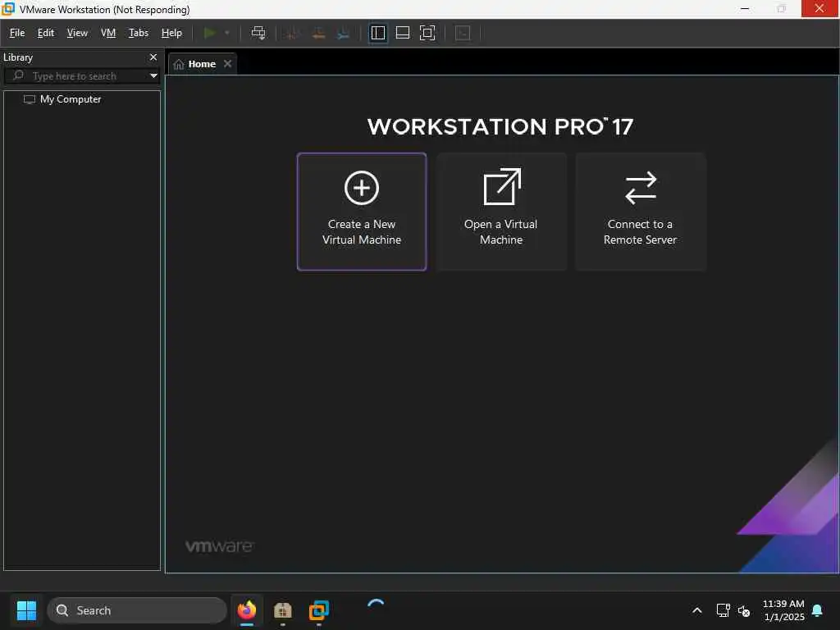Select the Home tab
The image size is (840, 630).
(202, 64)
